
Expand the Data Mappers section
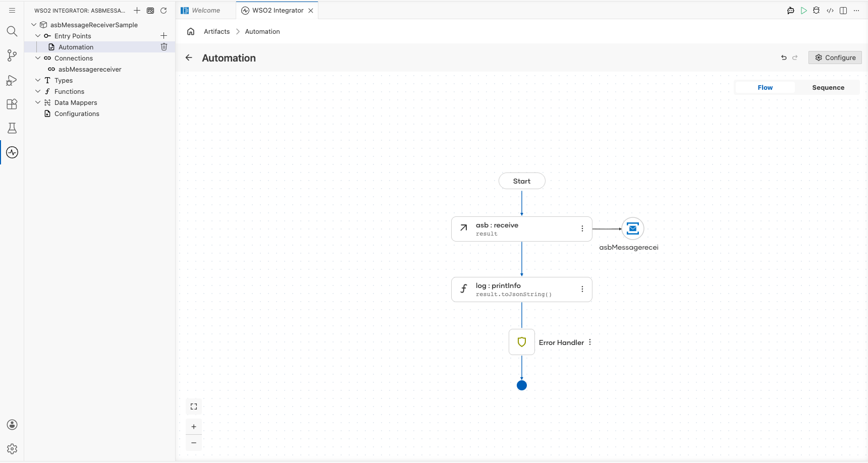[x=38, y=102]
